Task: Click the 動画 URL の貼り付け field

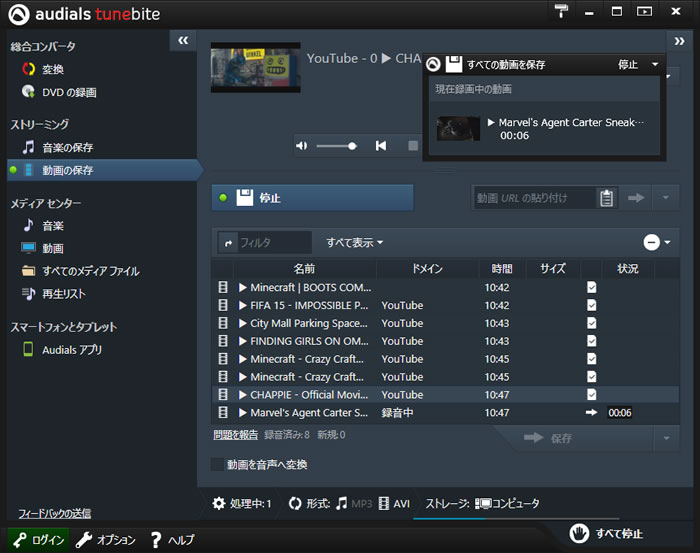Action: click(x=534, y=198)
